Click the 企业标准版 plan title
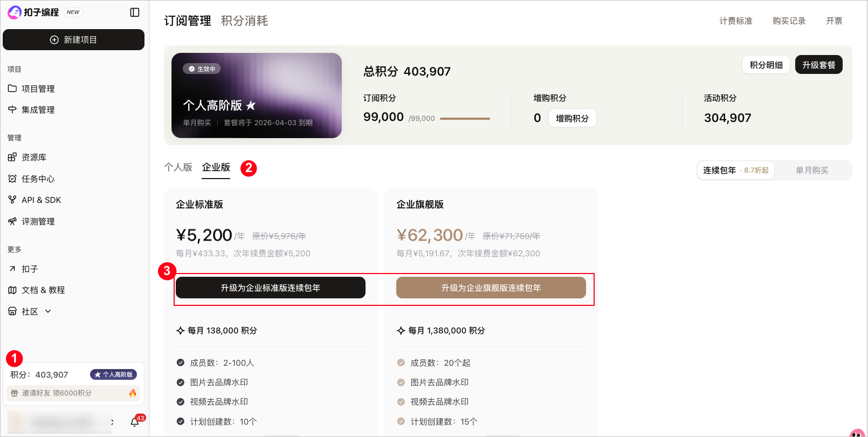This screenshot has height=437, width=868. click(199, 204)
